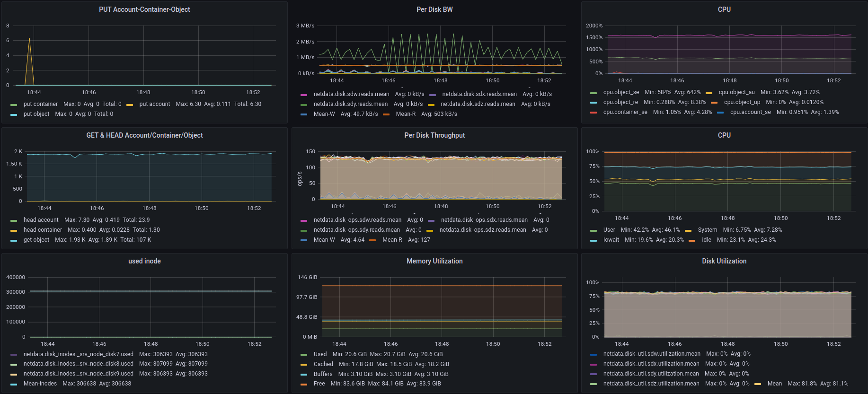Click the Mean-R color swatch under Per Disk BW
Image resolution: width=868 pixels, height=394 pixels.
pyautogui.click(x=386, y=114)
